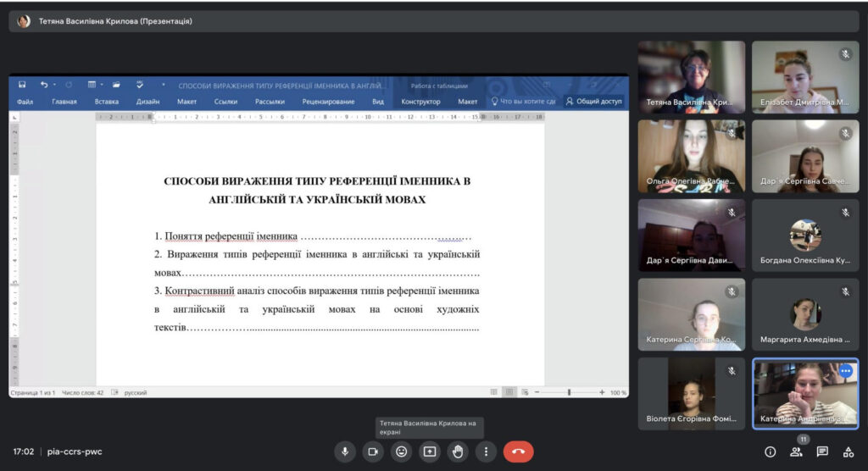Click the Общий доступ button

point(594,102)
